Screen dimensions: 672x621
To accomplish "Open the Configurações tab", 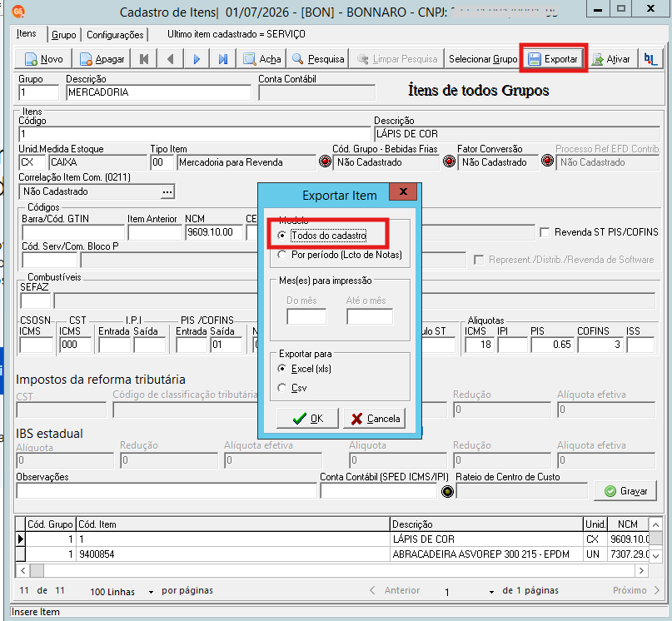I will point(115,35).
